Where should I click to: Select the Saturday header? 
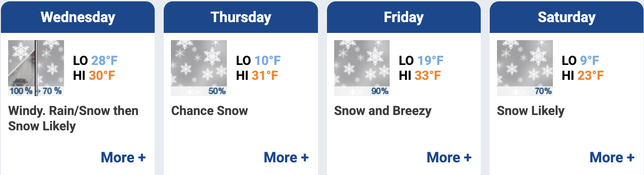pyautogui.click(x=566, y=17)
